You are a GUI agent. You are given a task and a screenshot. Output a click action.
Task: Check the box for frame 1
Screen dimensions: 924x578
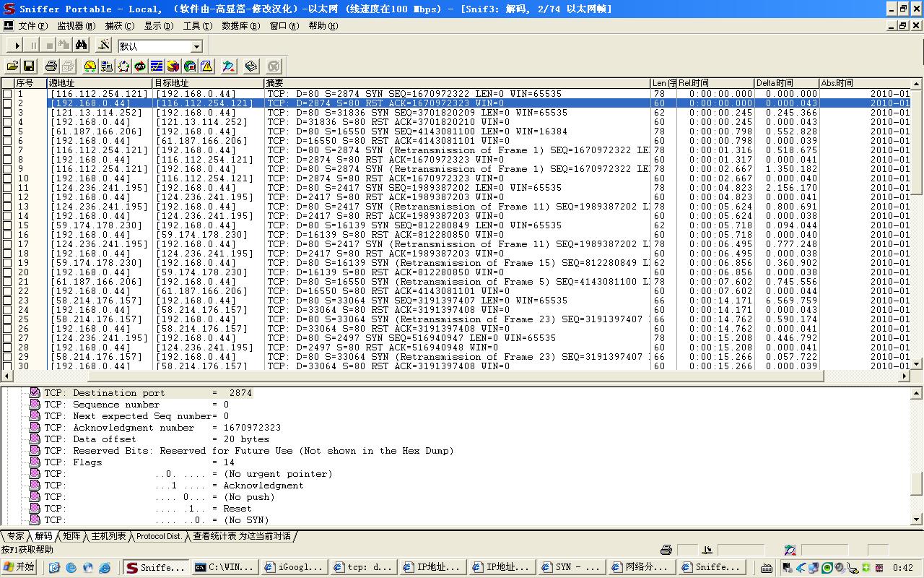coord(7,94)
